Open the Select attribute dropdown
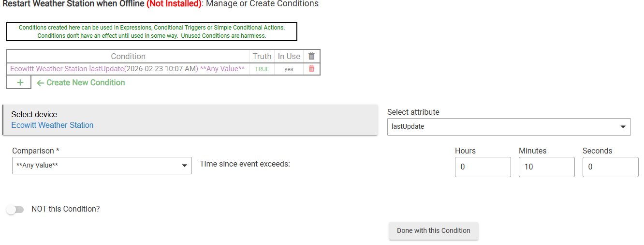Image resolution: width=644 pixels, height=245 pixels. [509, 127]
